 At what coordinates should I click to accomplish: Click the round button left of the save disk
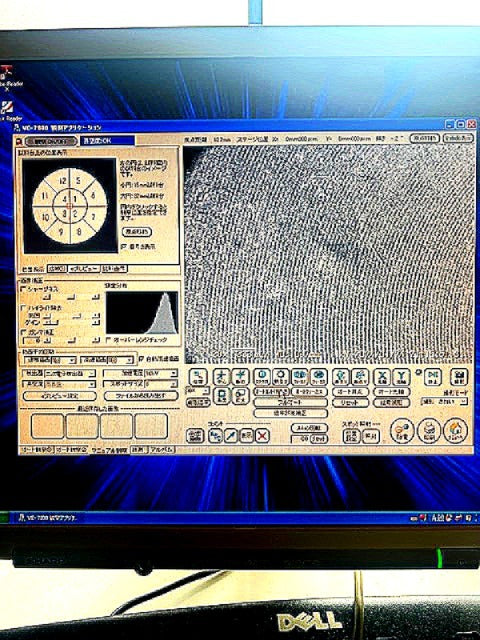(402, 431)
